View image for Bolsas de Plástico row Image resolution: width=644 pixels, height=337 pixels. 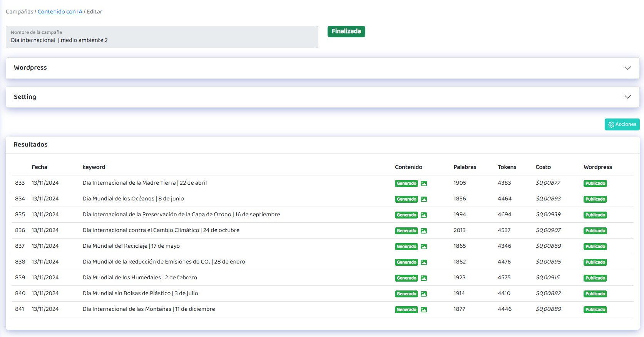click(423, 294)
